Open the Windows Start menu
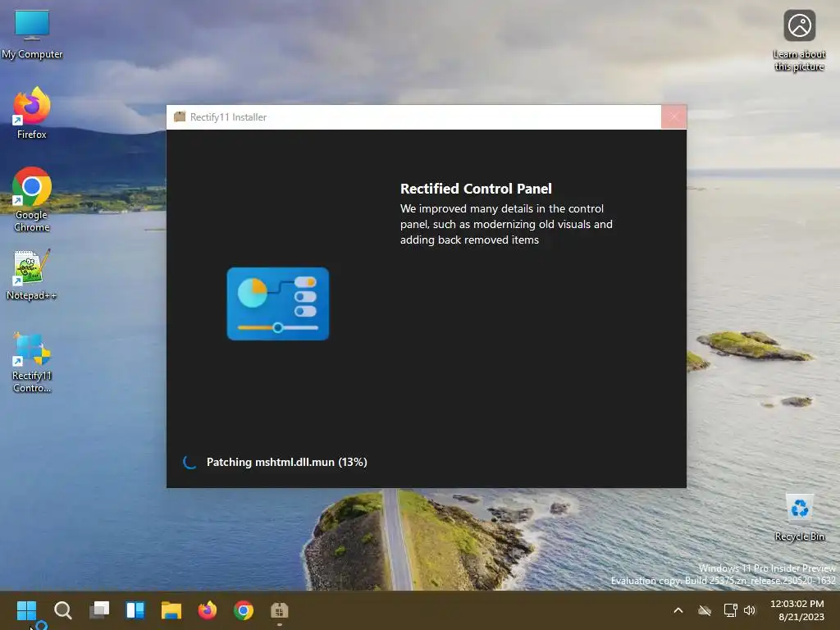 (26, 610)
